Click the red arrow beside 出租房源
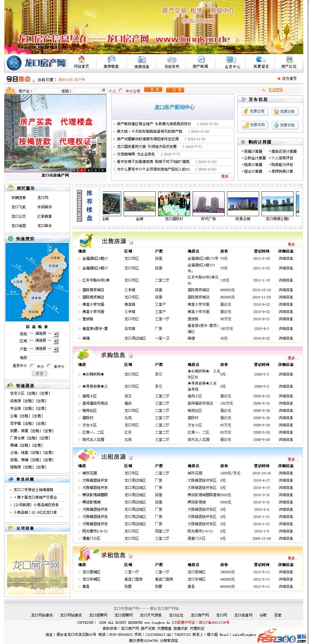This screenshot has height=644, width=309. [x=131, y=457]
